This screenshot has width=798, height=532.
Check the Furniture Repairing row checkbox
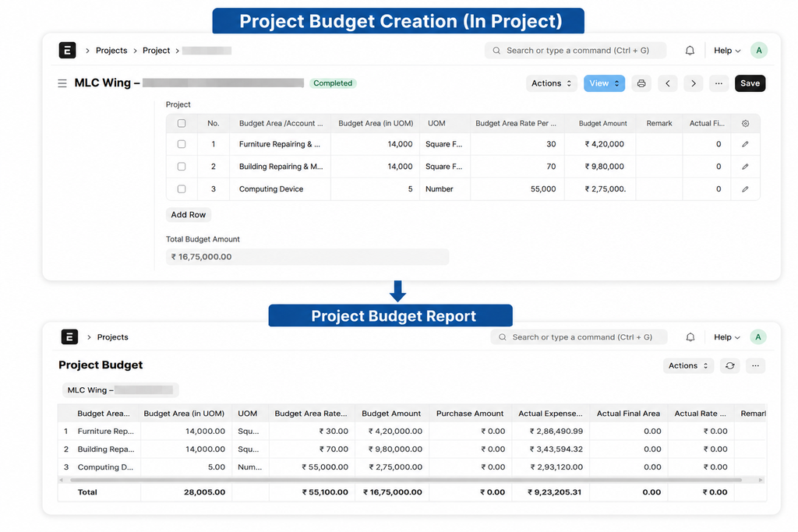pyautogui.click(x=182, y=144)
